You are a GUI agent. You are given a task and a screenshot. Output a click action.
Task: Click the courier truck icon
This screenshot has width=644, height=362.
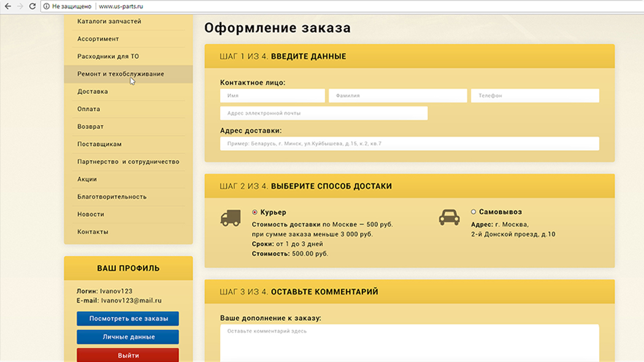click(231, 218)
